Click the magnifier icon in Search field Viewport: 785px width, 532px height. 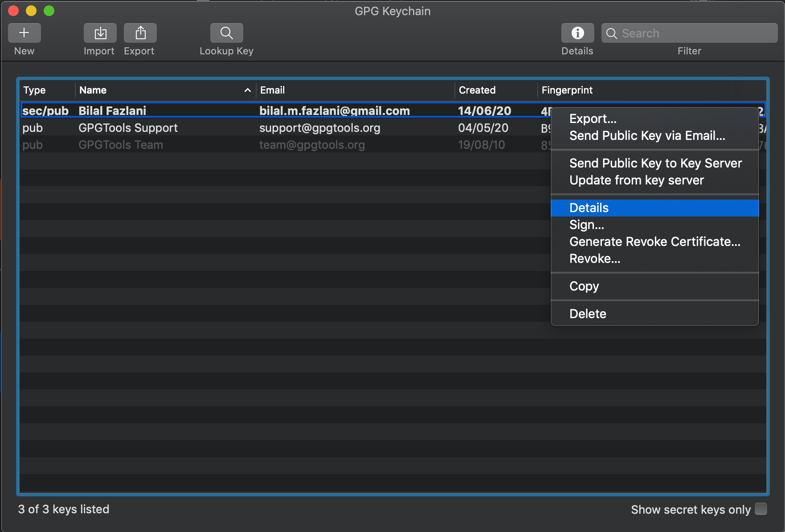[612, 33]
